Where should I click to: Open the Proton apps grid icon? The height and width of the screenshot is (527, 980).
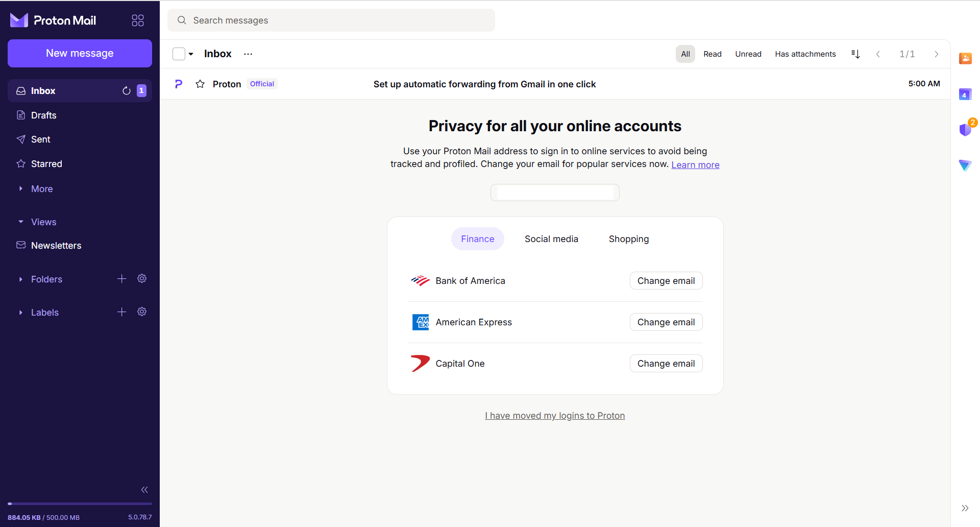pyautogui.click(x=138, y=20)
